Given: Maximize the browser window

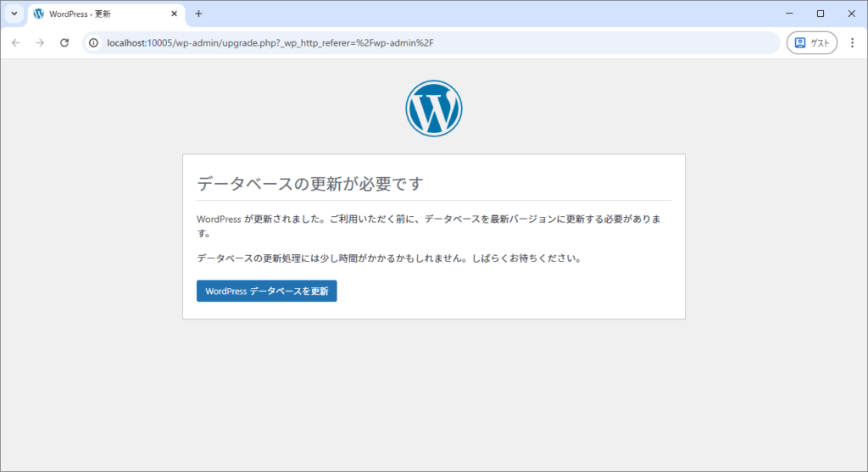Looking at the screenshot, I should tap(821, 14).
